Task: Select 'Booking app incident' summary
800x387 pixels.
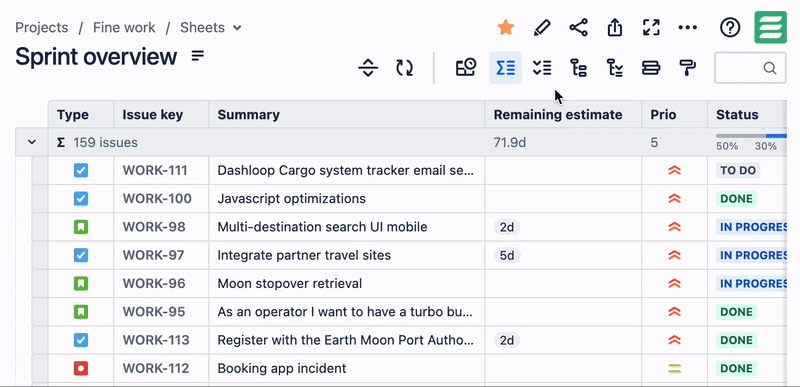Action: [282, 368]
